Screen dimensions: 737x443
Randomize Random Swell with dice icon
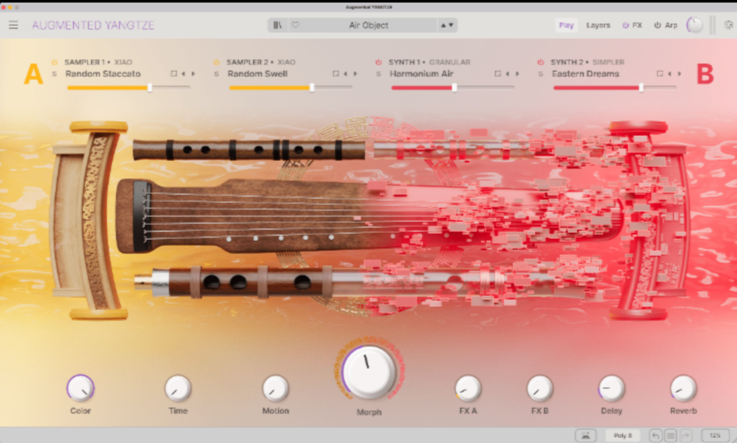pos(336,74)
